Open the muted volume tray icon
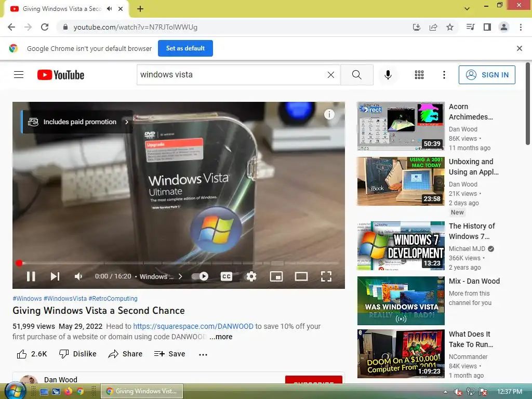 458,392
